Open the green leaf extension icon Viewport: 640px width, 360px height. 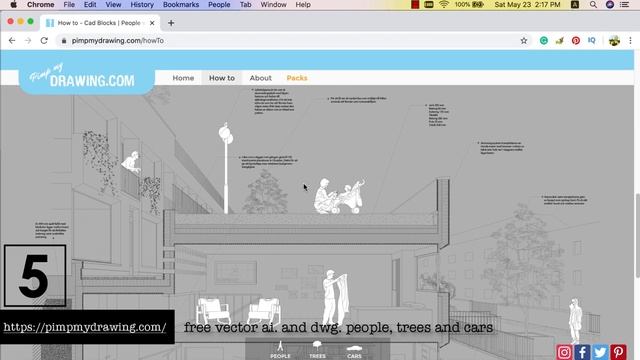(x=560, y=40)
